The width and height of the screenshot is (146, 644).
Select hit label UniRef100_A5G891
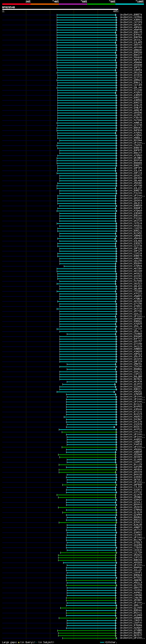(131, 449)
